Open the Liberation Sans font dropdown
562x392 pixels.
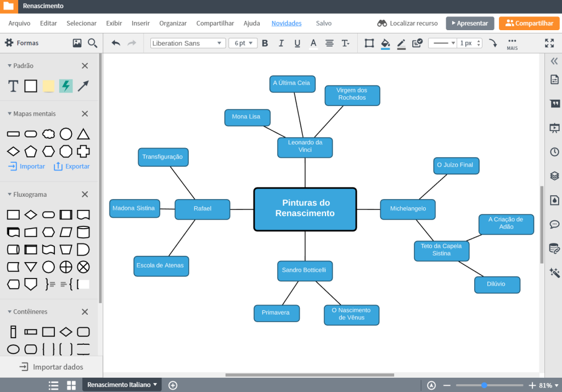[x=188, y=43]
